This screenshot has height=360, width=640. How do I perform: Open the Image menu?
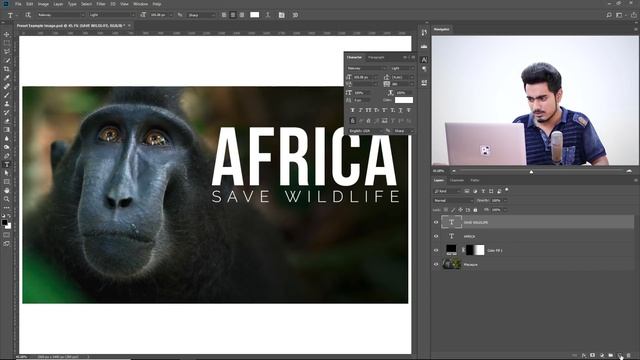43,4
